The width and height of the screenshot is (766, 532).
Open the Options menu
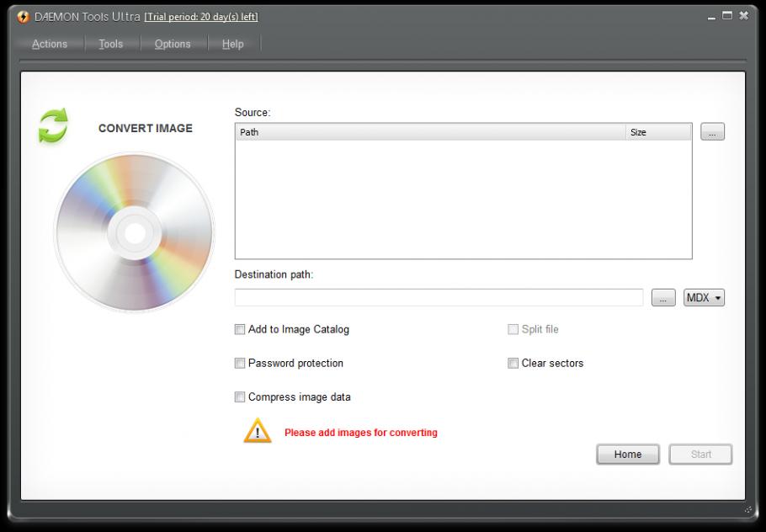pos(173,44)
